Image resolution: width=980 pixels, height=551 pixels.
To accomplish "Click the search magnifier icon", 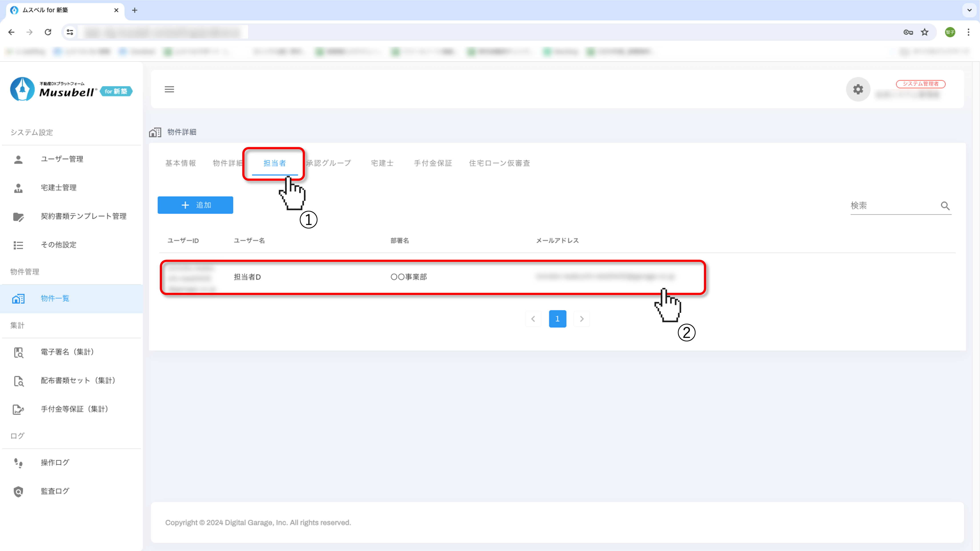I will (x=945, y=206).
